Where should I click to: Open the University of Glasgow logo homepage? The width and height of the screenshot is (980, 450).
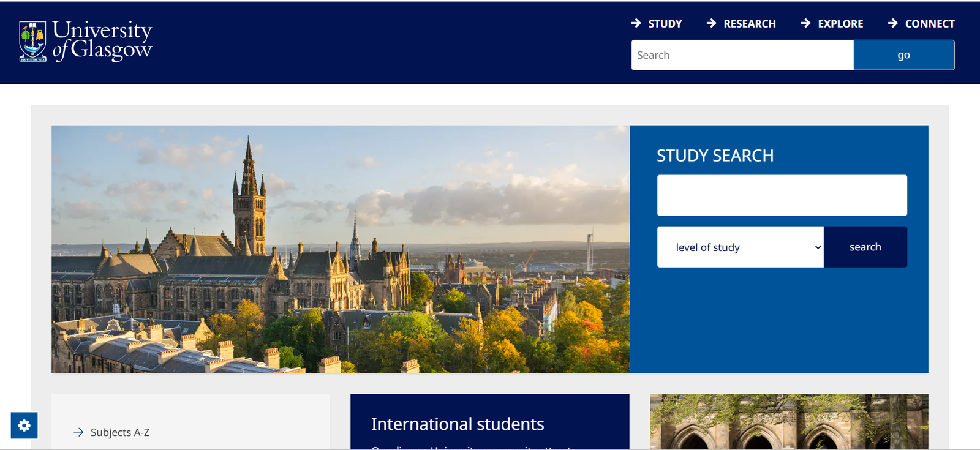[86, 41]
